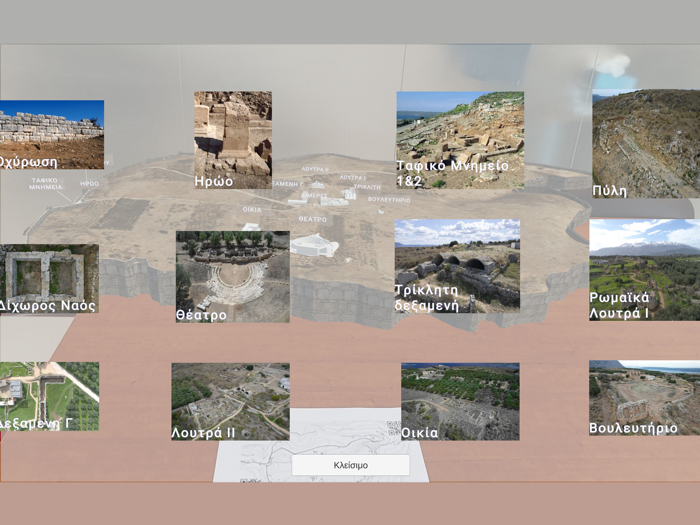Open the Οχύρωση fortification thumbnail
The height and width of the screenshot is (525, 700).
click(52, 134)
